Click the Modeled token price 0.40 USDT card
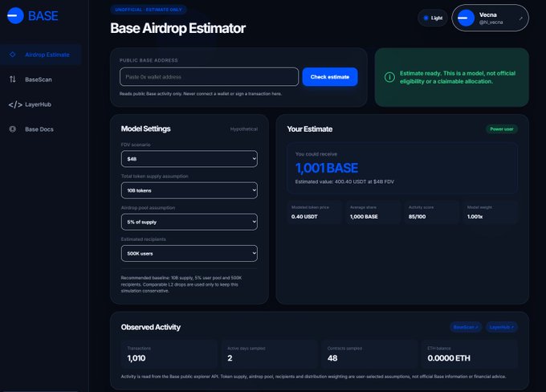546x392 pixels. (x=315, y=212)
